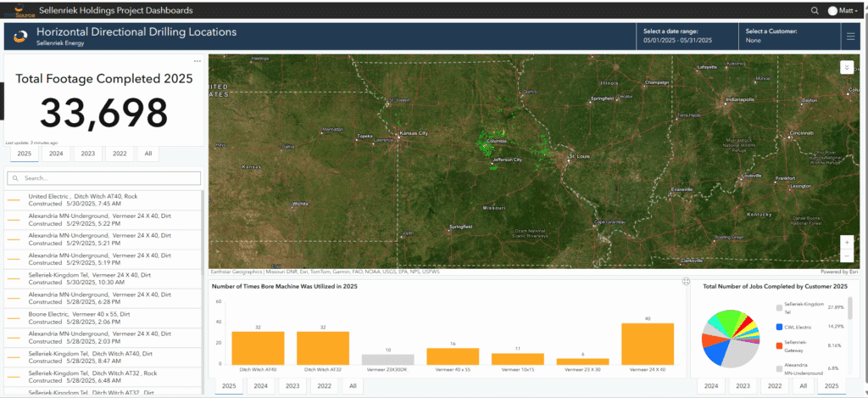Click the orange Sellenriek-Gateway legend swatch

780,346
